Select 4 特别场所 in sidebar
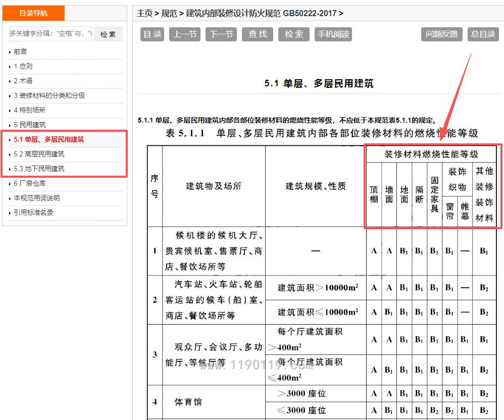504x420 pixels. (x=30, y=110)
